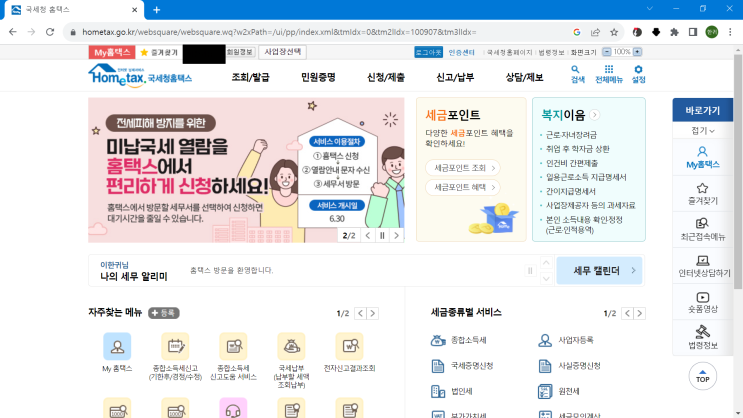The image size is (743, 418).
Task: Show the previous 알리미 message with up arrow
Action: tap(546, 263)
